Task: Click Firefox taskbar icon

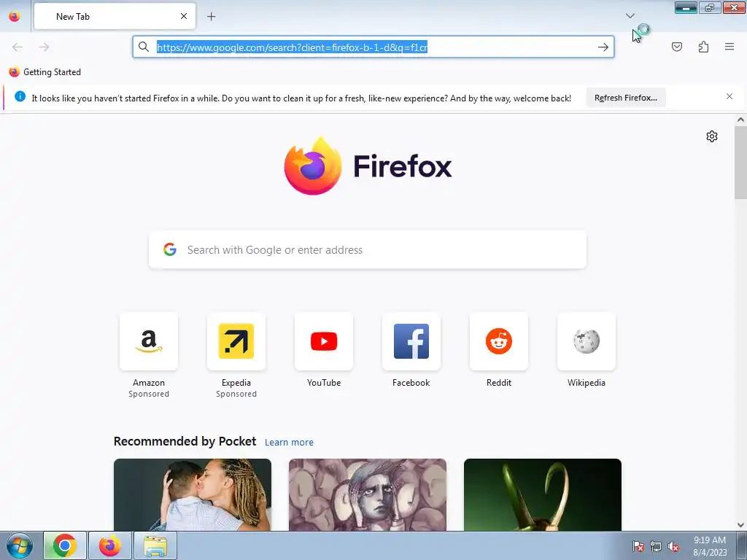Action: (x=109, y=545)
